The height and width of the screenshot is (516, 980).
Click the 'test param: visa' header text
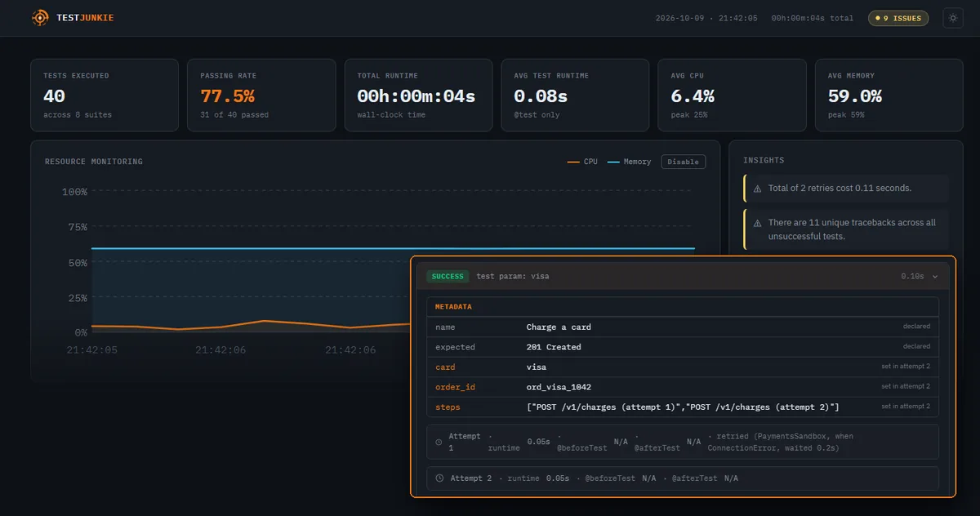coord(513,277)
